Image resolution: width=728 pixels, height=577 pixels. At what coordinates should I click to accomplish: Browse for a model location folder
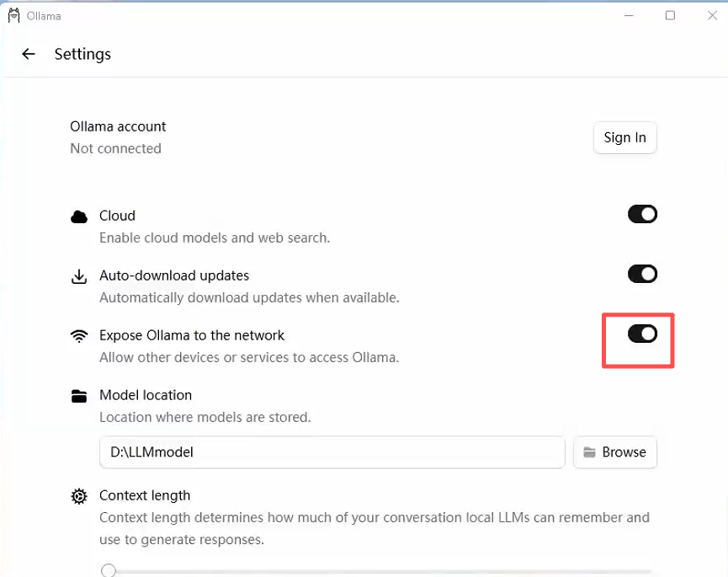[x=614, y=452]
